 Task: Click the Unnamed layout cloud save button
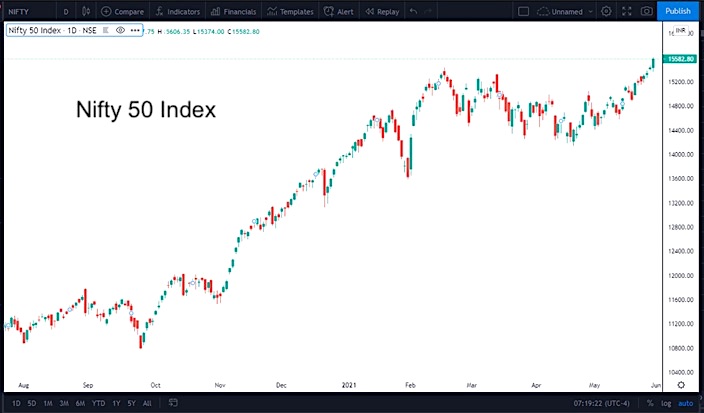coord(560,12)
